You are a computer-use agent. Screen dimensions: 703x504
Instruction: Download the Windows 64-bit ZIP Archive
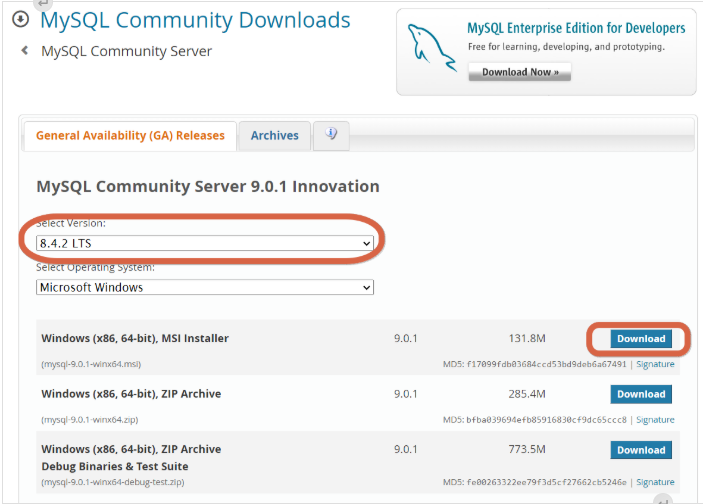click(640, 394)
